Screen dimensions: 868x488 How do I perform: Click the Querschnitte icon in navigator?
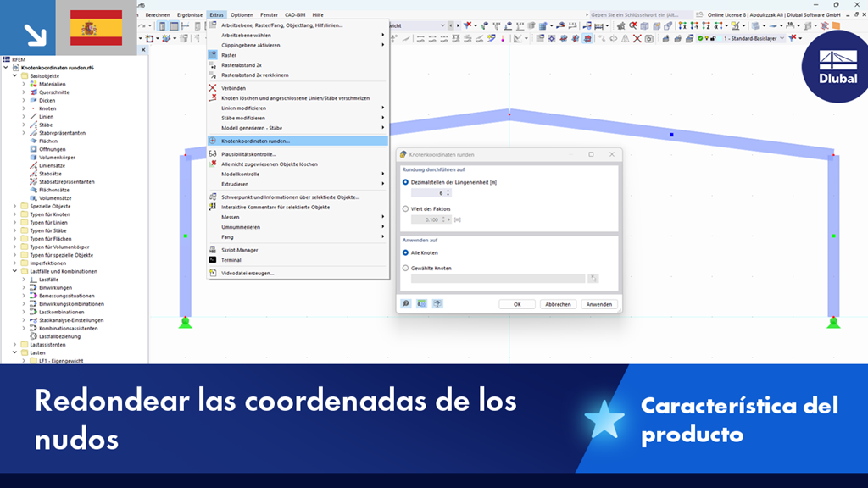coord(33,92)
